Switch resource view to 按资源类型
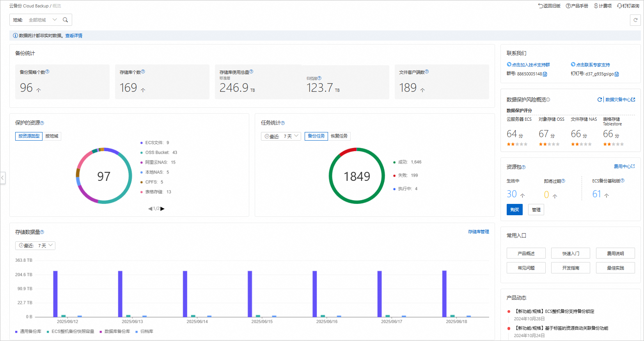The height and width of the screenshot is (341, 644). (x=29, y=136)
